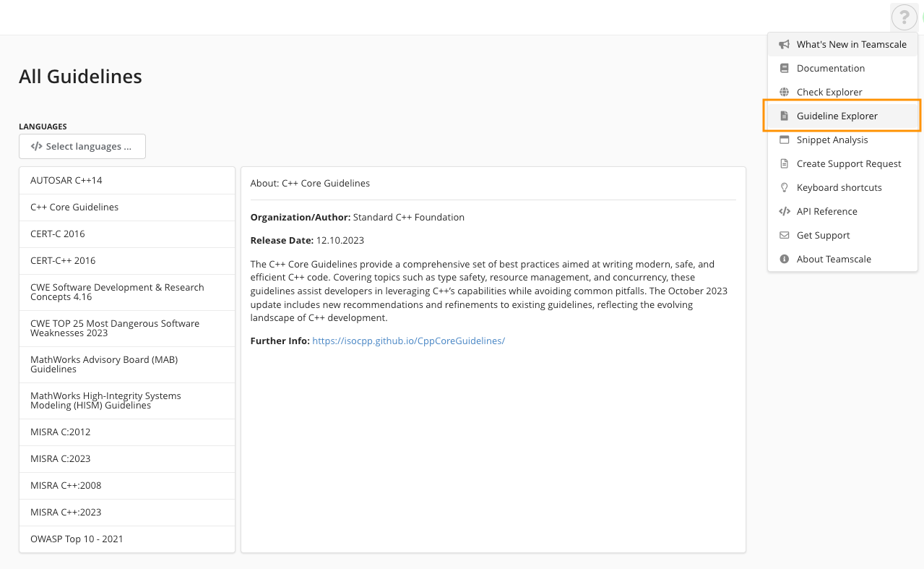The height and width of the screenshot is (569, 924).
Task: Click the document icon beside Guideline Explorer
Action: point(784,116)
